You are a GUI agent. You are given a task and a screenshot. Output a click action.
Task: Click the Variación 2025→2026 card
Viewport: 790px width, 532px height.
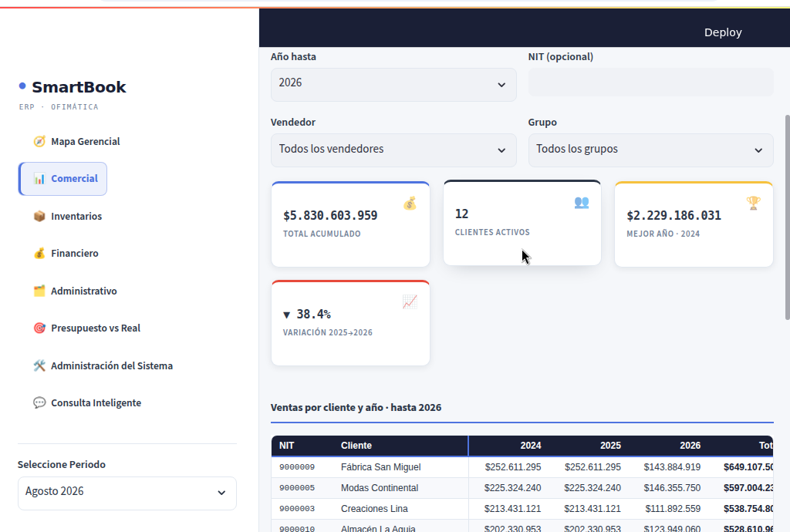350,322
